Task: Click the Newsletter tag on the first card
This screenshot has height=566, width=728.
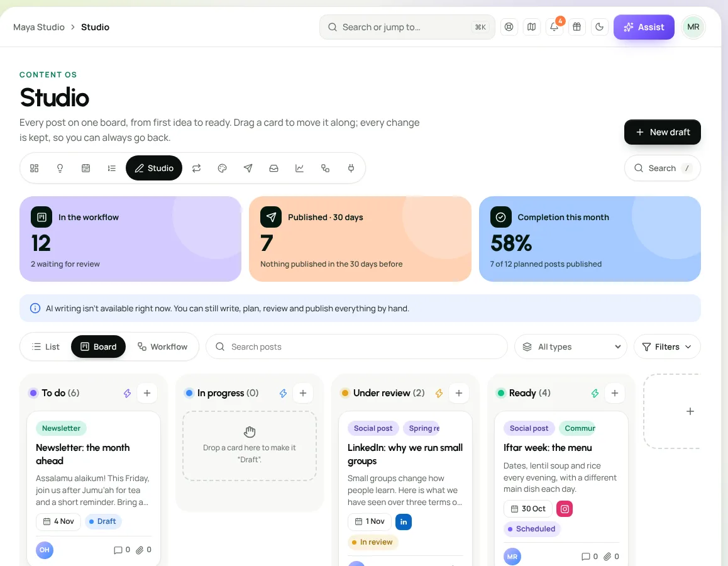Action: pos(61,428)
